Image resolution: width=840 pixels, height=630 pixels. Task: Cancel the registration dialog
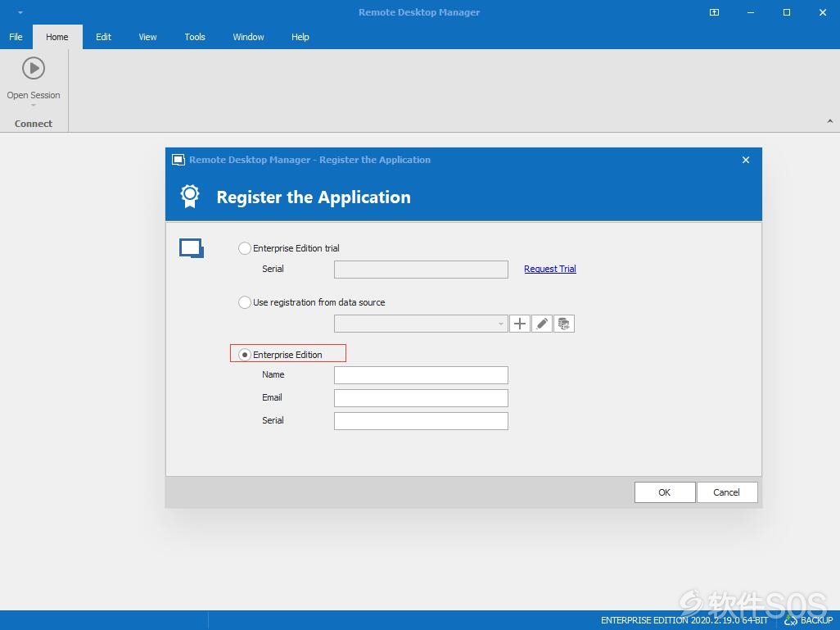[727, 492]
